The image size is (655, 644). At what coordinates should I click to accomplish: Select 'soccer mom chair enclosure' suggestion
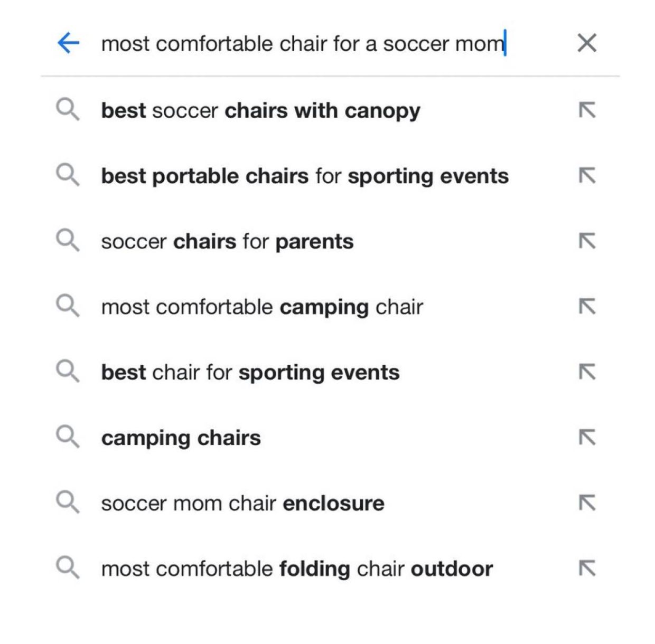coord(242,503)
